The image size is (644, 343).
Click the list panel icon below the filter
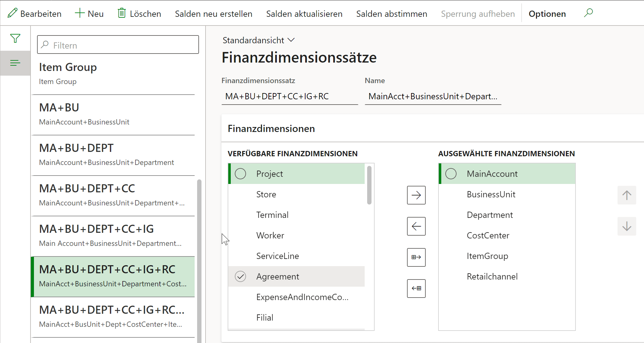(x=15, y=63)
